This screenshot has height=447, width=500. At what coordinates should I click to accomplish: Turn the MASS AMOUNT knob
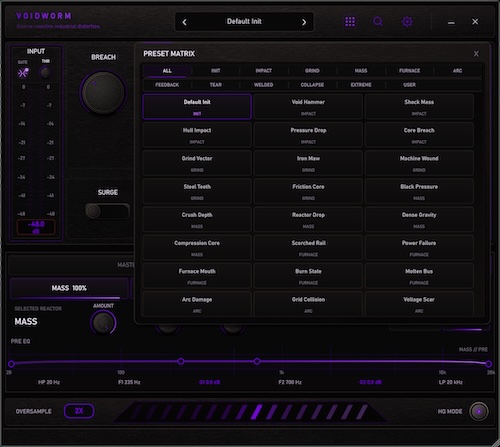pyautogui.click(x=103, y=323)
